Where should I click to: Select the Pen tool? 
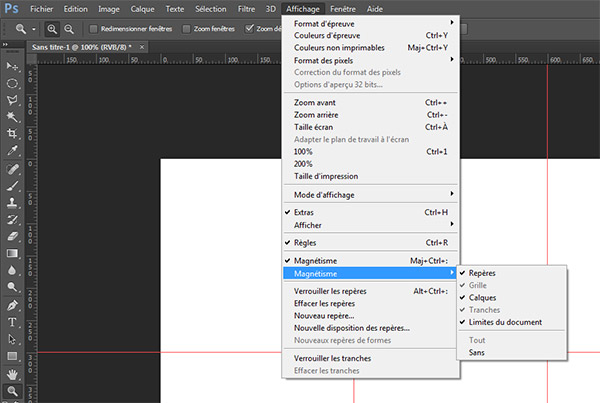[12, 305]
